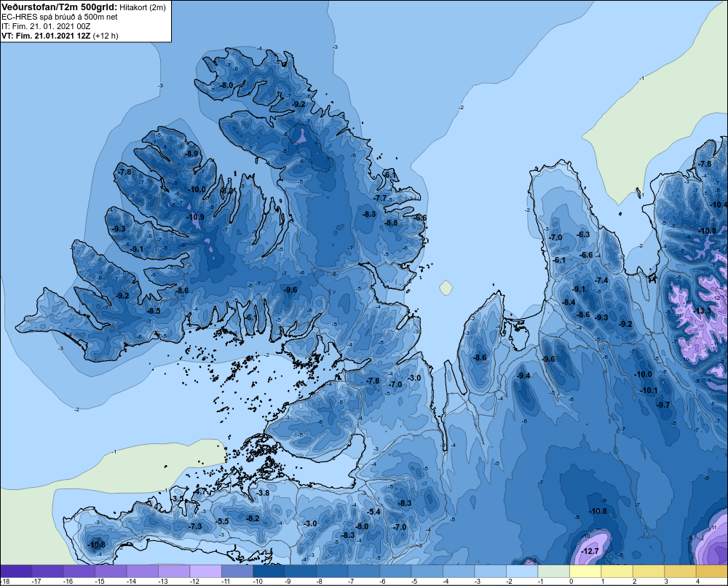Viewport: 728px width, 586px height.
Task: Click the '-9.4' temperature value
Action: [523, 376]
